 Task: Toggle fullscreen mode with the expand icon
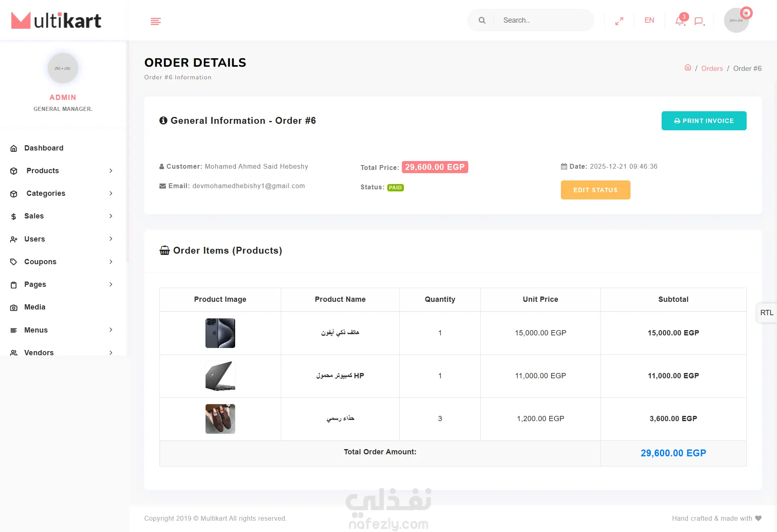(619, 21)
